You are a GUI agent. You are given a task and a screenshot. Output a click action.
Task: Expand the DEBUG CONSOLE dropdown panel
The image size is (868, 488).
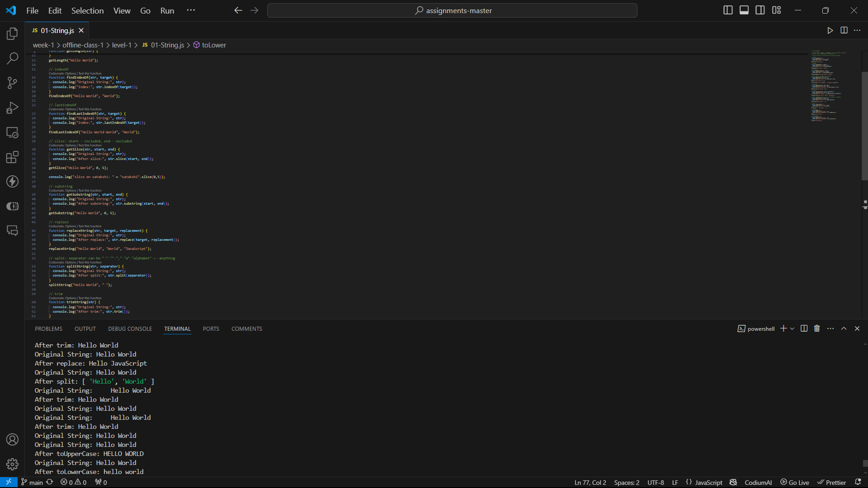click(x=130, y=328)
